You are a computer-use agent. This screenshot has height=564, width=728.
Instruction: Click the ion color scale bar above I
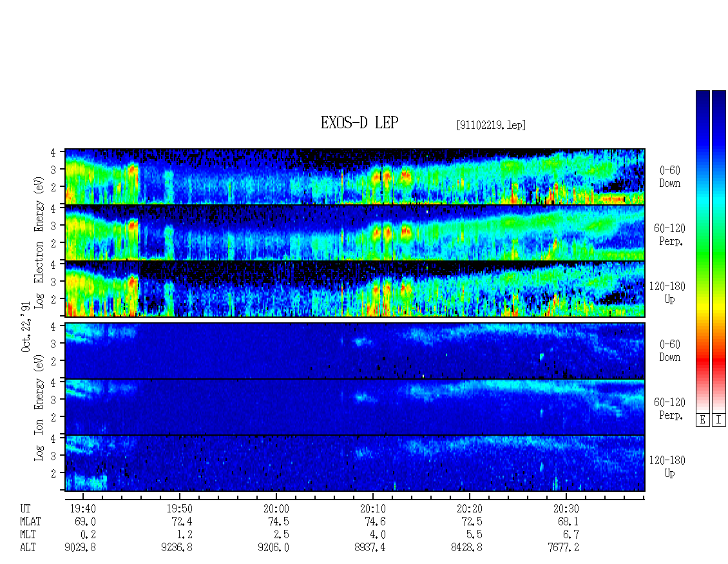point(719,251)
